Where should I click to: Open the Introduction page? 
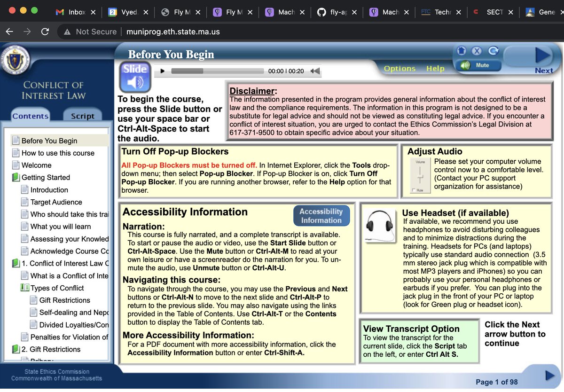point(49,190)
